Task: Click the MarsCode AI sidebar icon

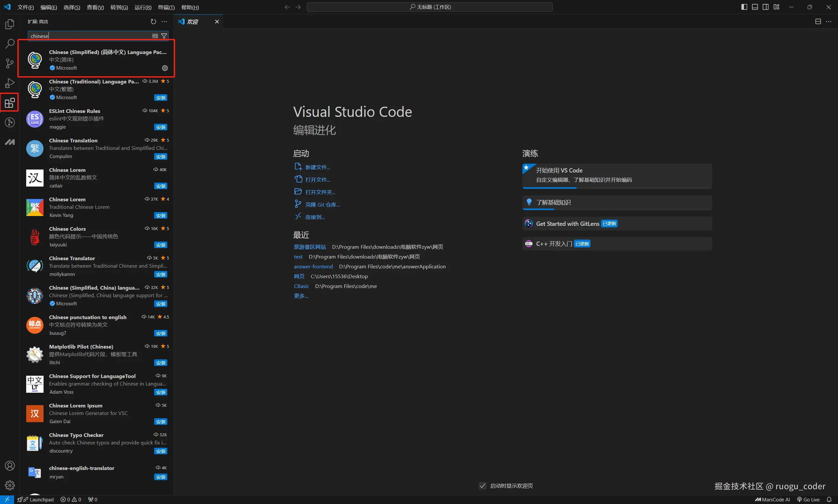Action: (x=10, y=142)
